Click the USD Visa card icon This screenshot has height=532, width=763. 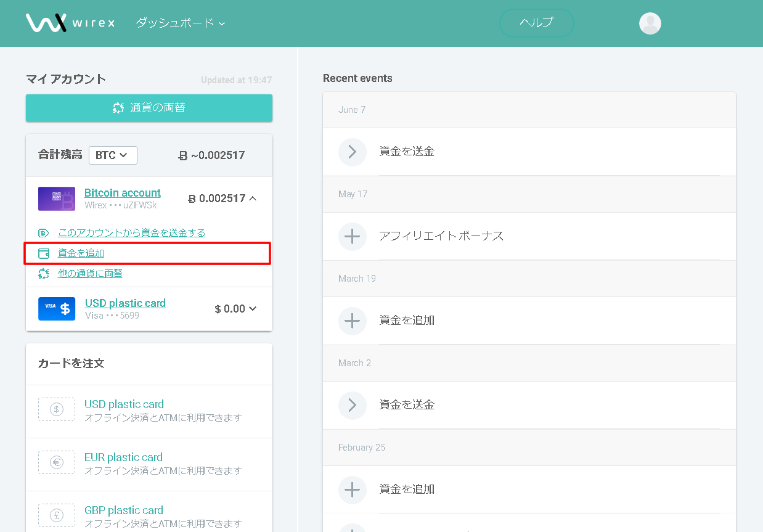57,309
